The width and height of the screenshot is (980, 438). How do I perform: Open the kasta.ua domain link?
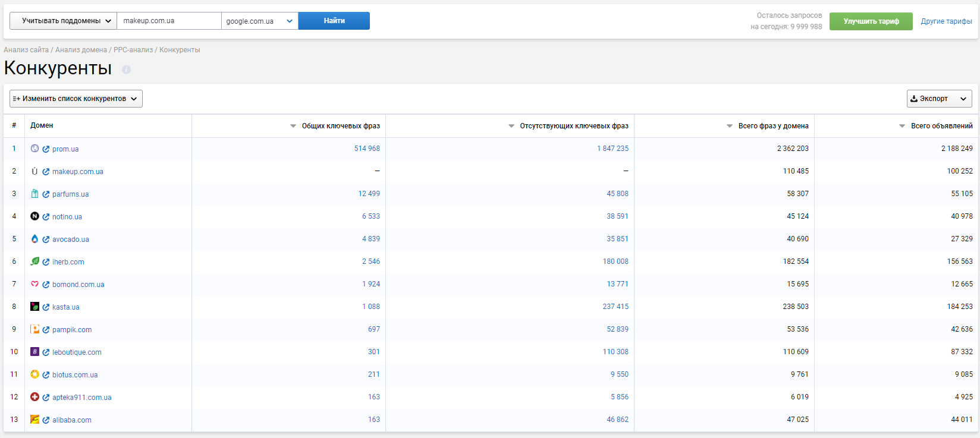click(x=66, y=307)
